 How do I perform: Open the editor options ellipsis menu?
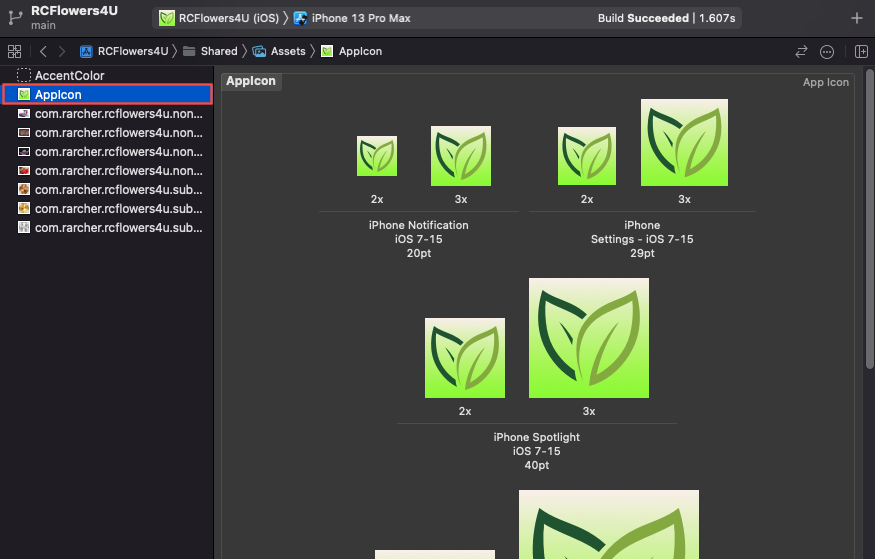click(827, 52)
